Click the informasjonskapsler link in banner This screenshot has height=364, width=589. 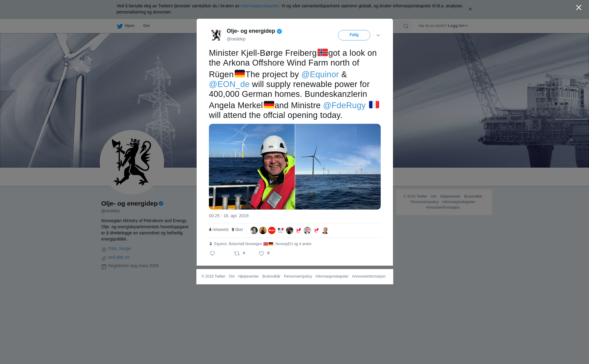pyautogui.click(x=260, y=6)
